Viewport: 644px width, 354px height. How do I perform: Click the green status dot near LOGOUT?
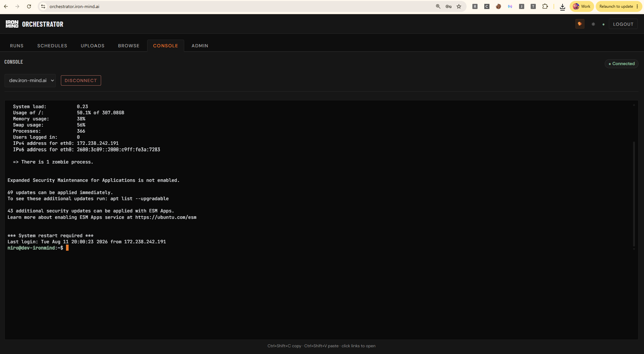click(603, 24)
